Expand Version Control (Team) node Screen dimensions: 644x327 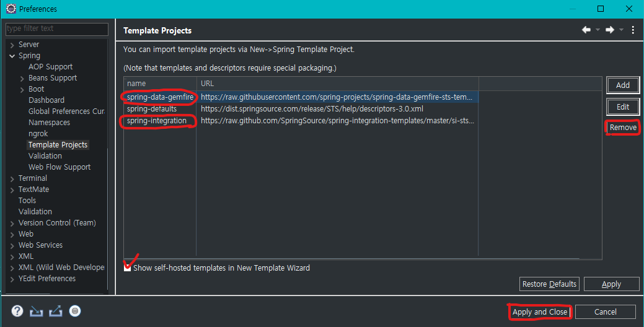click(12, 223)
